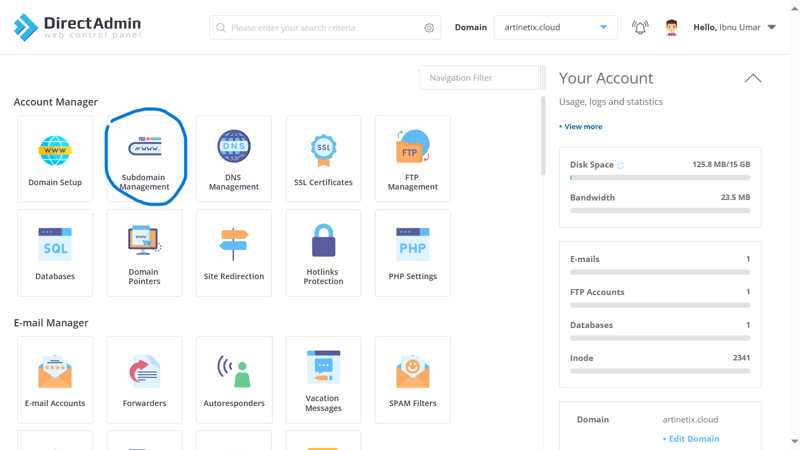Open the Domain selector dropdown
Screen dimensions: 800x450
point(556,28)
